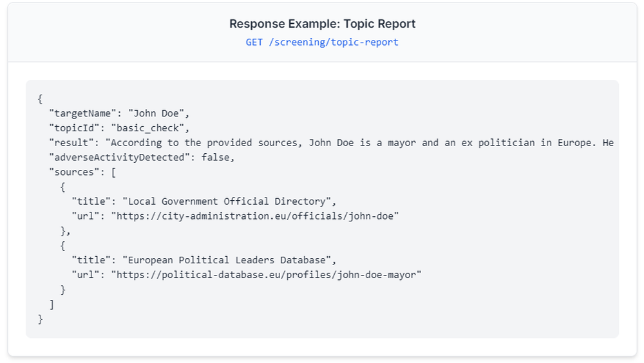644x363 pixels.
Task: Click the opening curly brace of the JSON
Action: click(40, 98)
